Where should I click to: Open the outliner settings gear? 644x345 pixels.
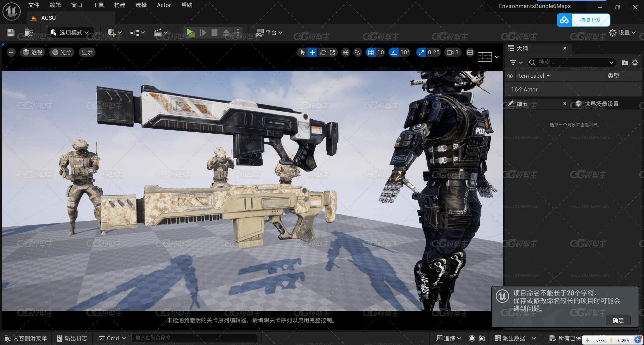[x=635, y=62]
